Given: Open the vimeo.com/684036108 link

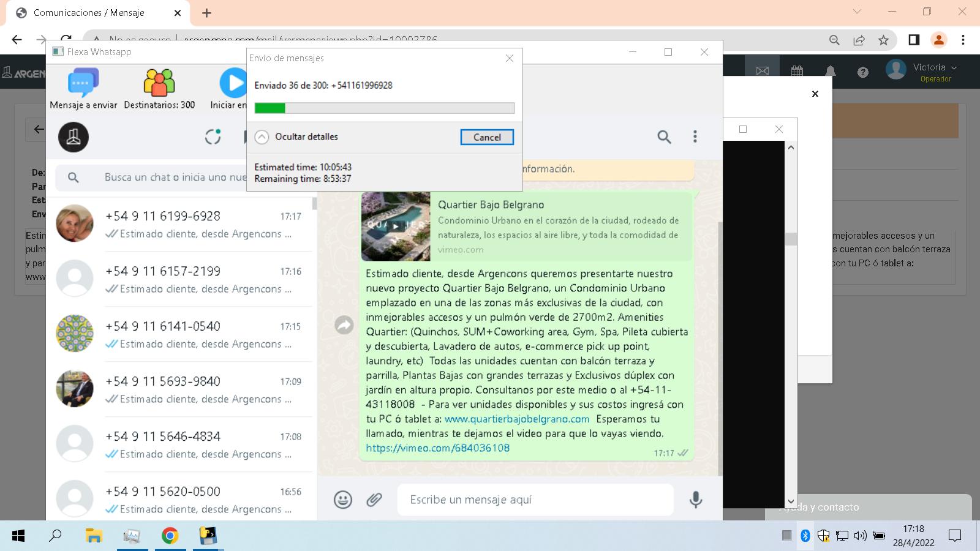Looking at the screenshot, I should [x=437, y=448].
